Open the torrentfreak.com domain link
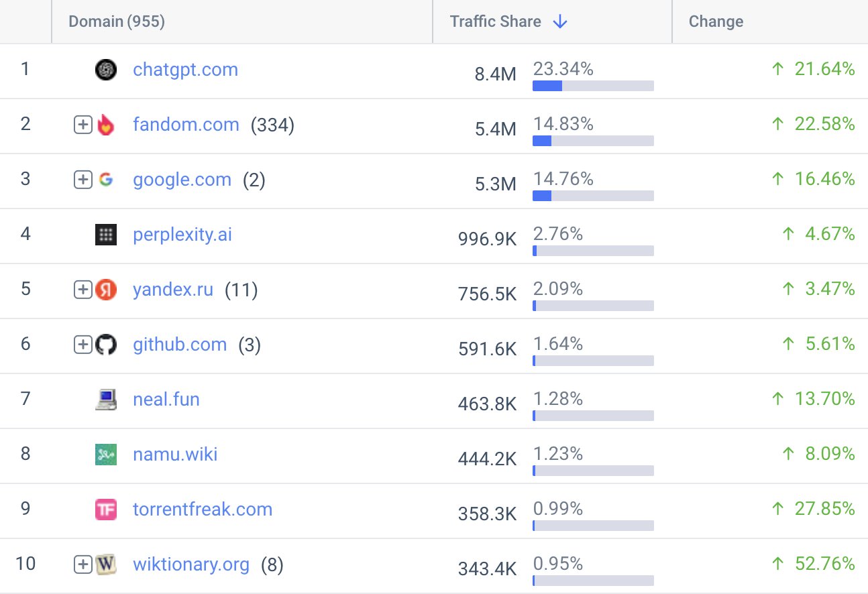The width and height of the screenshot is (868, 594). [203, 510]
